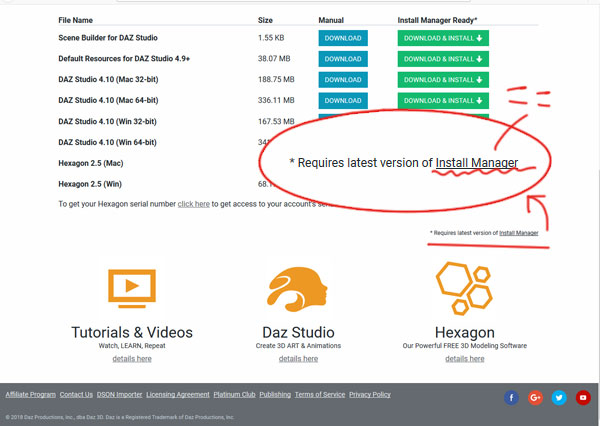Download & Install Scene Builder via Install Manager
The width and height of the screenshot is (600, 426).
pyautogui.click(x=443, y=38)
